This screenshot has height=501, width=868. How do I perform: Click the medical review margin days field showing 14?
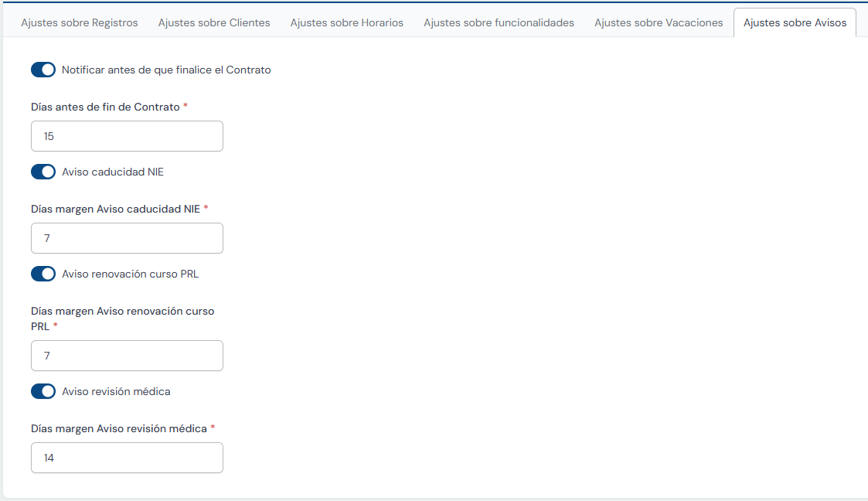pyautogui.click(x=127, y=458)
